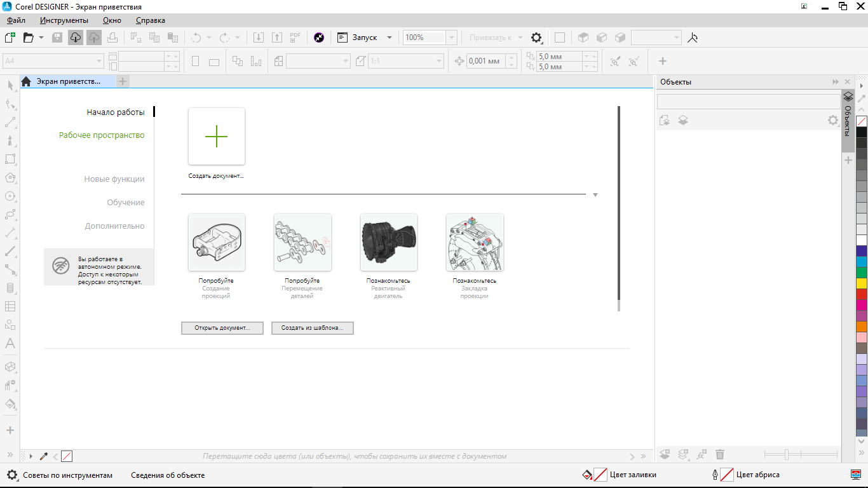Select the Rectangle tool in toolbox
Screen dimensions: 868x488
pos(10,159)
